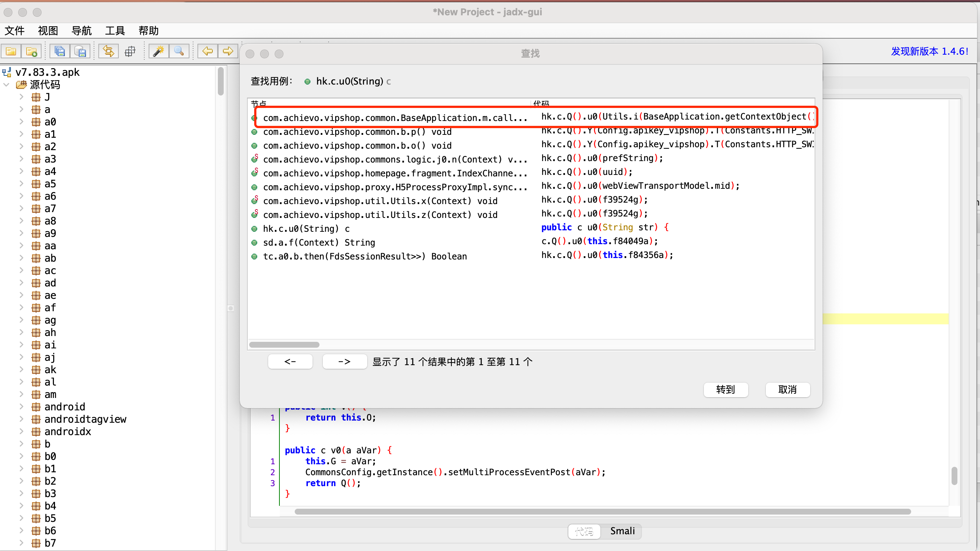The image size is (980, 551).
Task: Switch to the Smali tab
Action: point(622,531)
